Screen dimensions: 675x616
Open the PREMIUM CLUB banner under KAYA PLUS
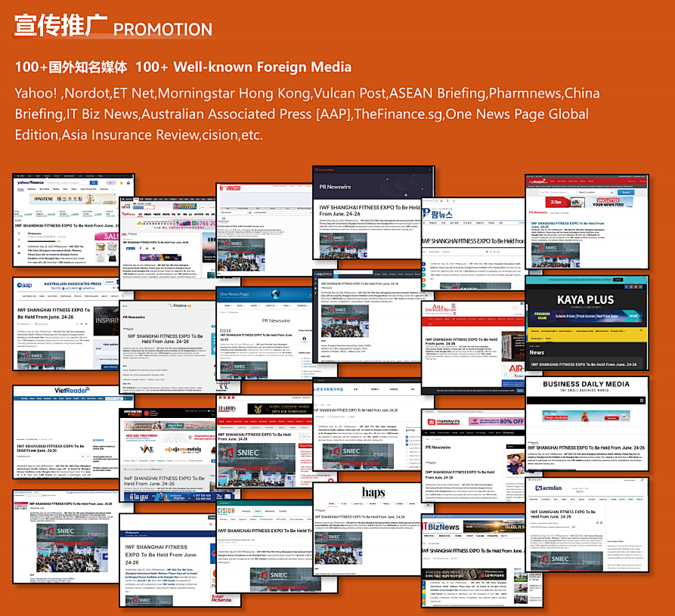(x=586, y=316)
